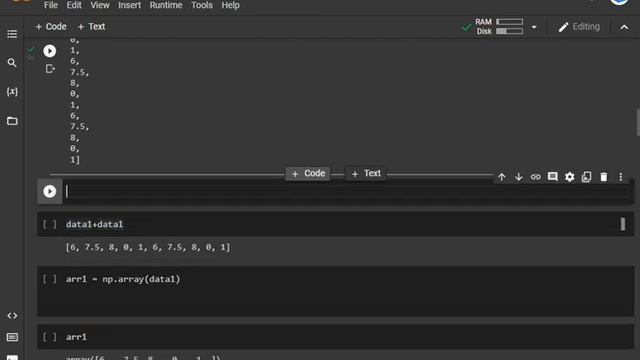Open the variables {x} panel icon
Viewport: 640px width, 360px height.
[x=12, y=91]
